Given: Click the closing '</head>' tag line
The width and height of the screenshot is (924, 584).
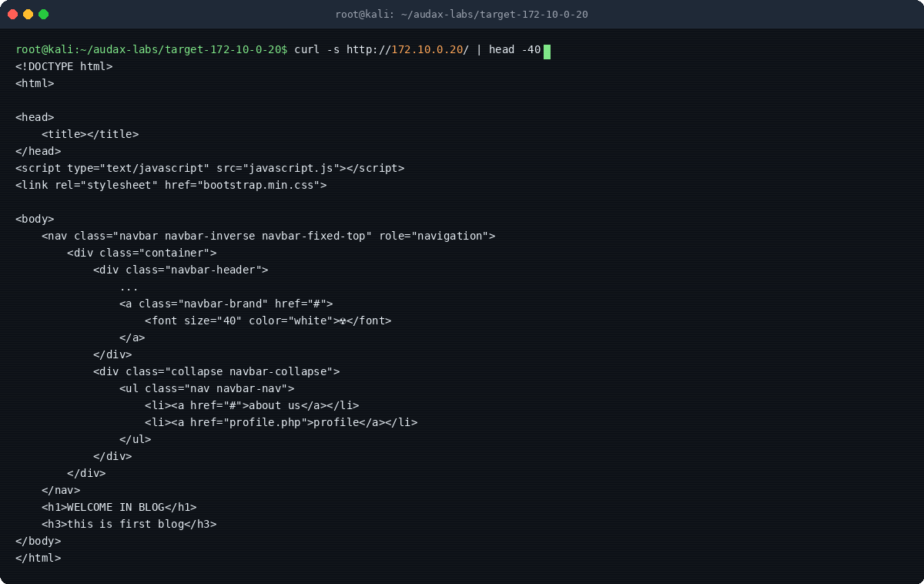Looking at the screenshot, I should tap(38, 151).
